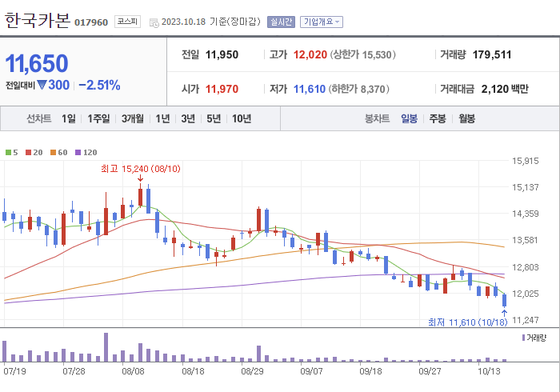Click the 저가 value 11,610

point(310,89)
